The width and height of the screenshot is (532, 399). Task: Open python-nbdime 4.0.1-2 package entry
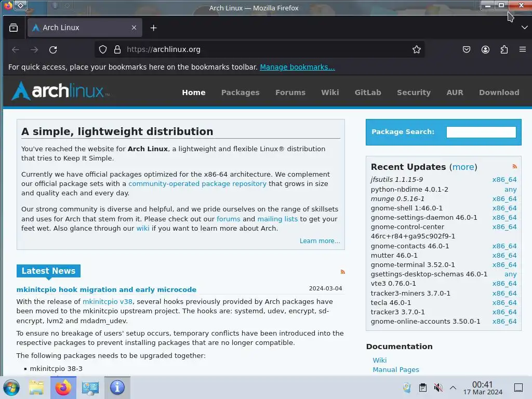pyautogui.click(x=409, y=189)
